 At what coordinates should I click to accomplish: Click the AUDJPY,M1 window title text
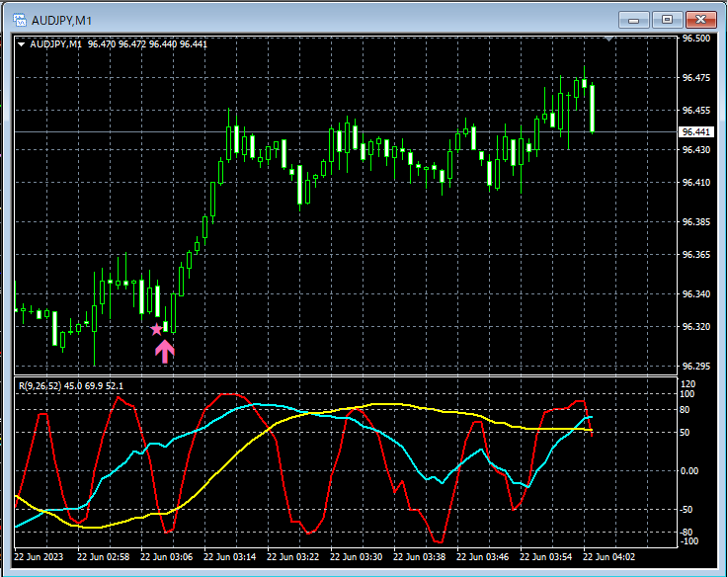point(62,21)
